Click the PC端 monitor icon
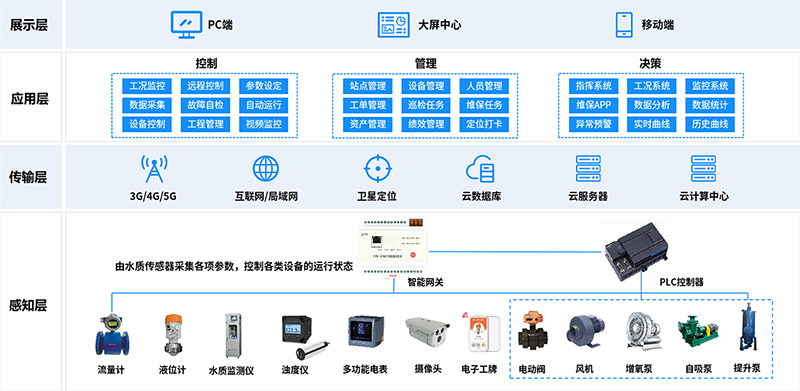 point(186,25)
